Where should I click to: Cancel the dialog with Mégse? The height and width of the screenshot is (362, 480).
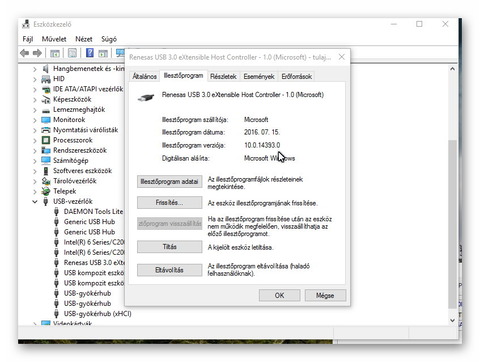(x=325, y=295)
